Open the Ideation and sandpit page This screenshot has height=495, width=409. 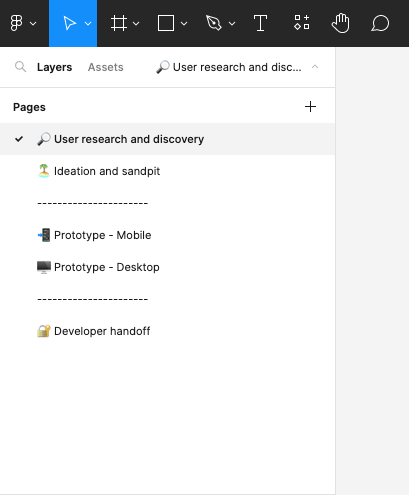(x=167, y=171)
